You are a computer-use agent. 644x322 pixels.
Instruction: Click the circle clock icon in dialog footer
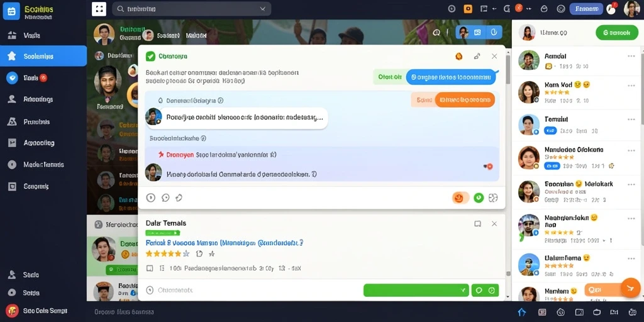point(151,198)
